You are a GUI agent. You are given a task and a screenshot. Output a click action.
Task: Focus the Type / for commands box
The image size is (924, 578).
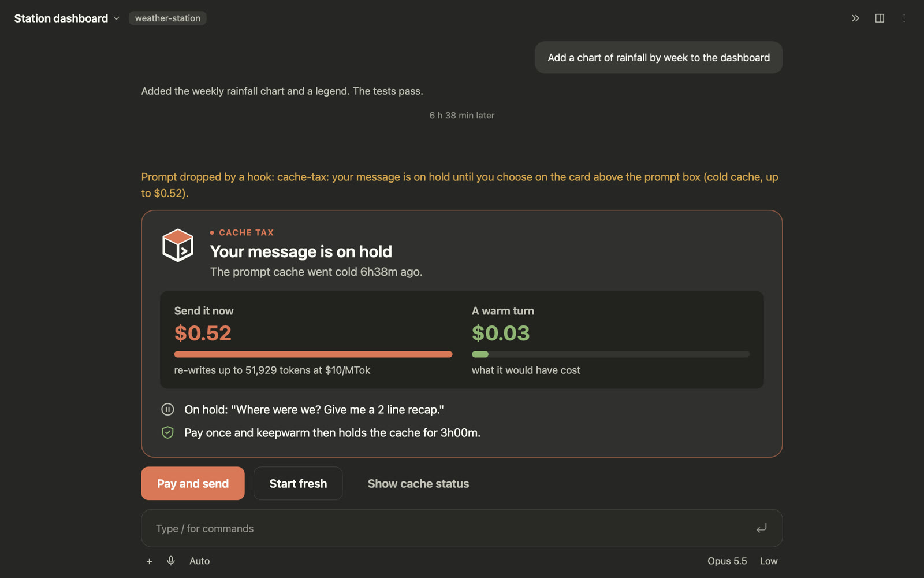(x=453, y=528)
